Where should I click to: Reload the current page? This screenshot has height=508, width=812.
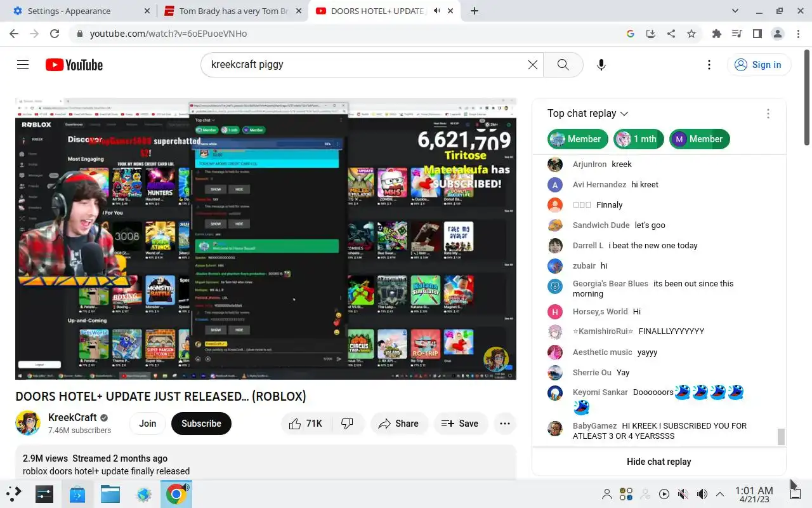click(x=55, y=34)
